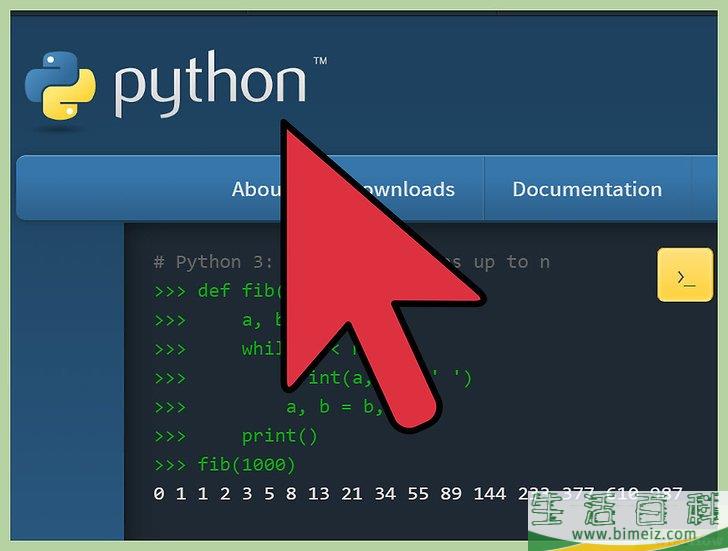Open the About menu
Image resolution: width=728 pixels, height=551 pixels.
tap(258, 189)
